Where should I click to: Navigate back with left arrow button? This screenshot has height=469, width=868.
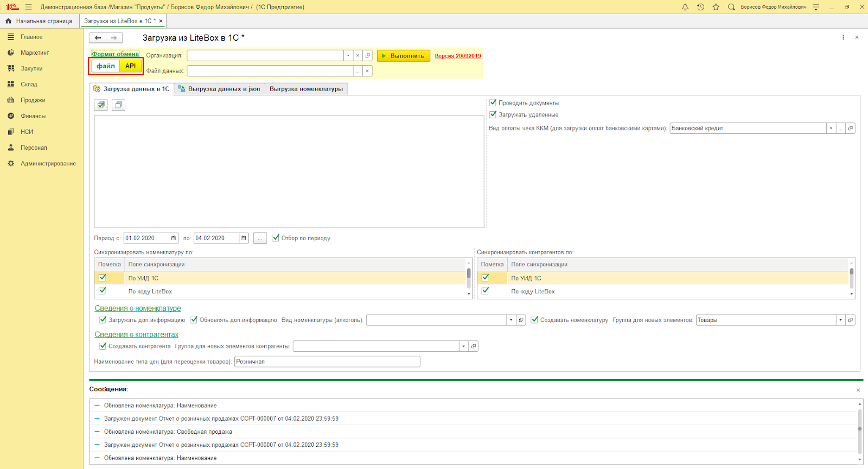pyautogui.click(x=98, y=38)
